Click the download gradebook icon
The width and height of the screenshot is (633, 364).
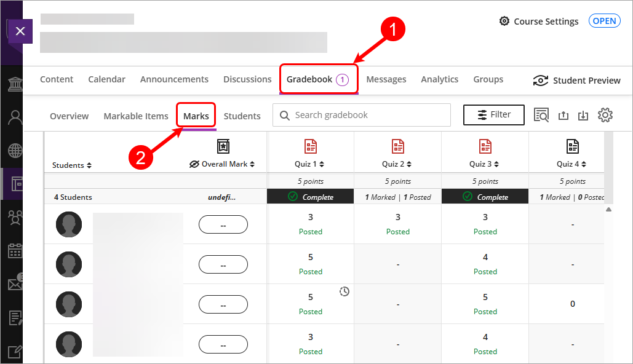click(x=583, y=116)
